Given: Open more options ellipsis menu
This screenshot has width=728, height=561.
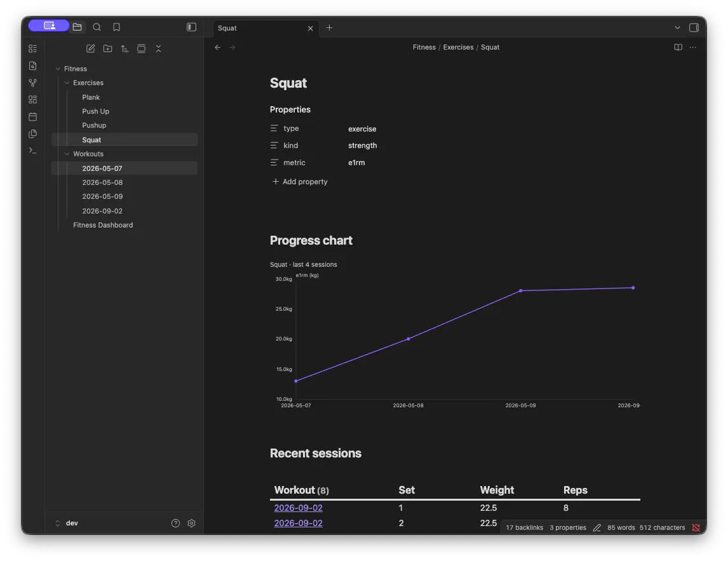Looking at the screenshot, I should coord(692,48).
